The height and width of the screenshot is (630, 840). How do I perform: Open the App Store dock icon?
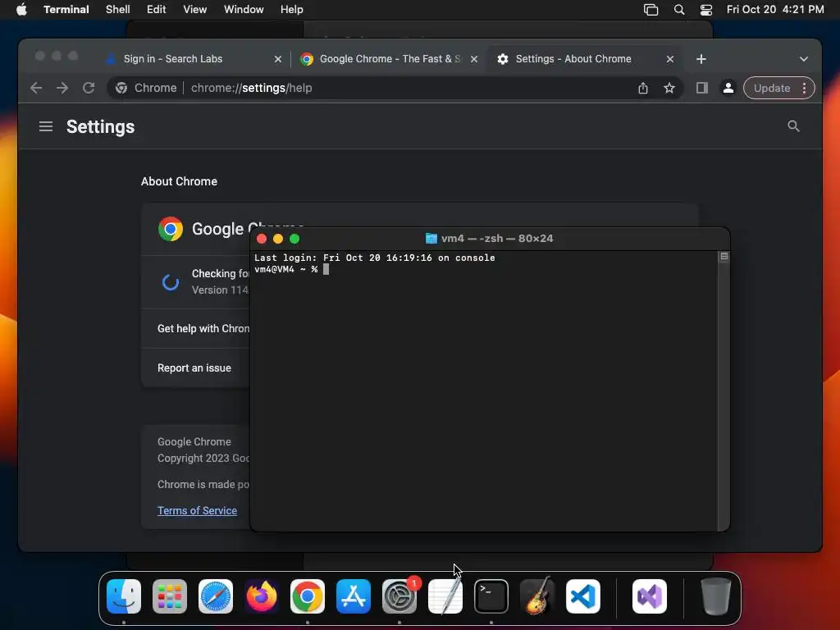(354, 596)
